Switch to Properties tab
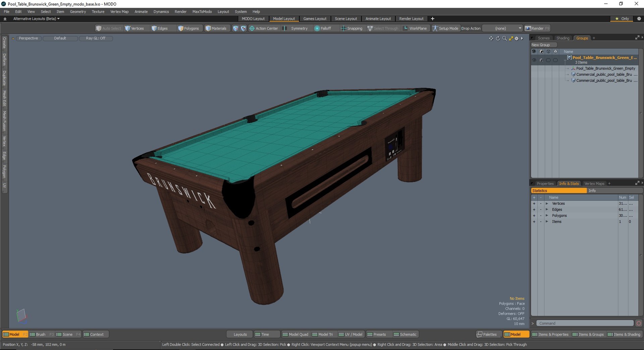The width and height of the screenshot is (644, 350). 545,184
